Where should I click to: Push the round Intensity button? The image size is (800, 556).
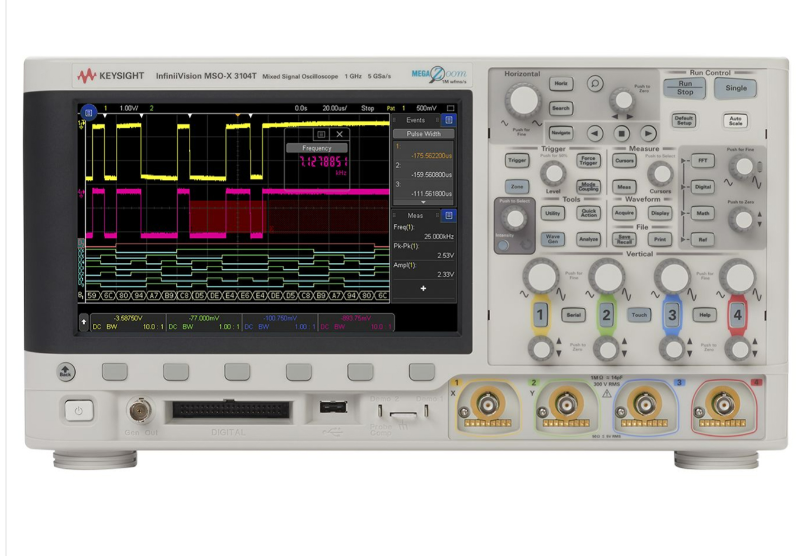click(x=503, y=245)
